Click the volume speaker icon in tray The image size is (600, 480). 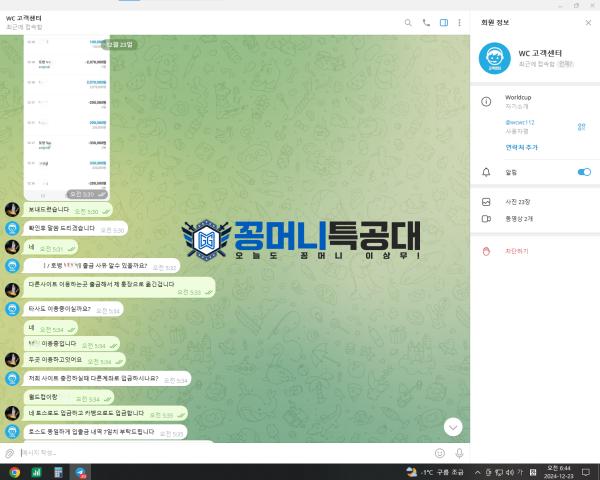[509, 472]
